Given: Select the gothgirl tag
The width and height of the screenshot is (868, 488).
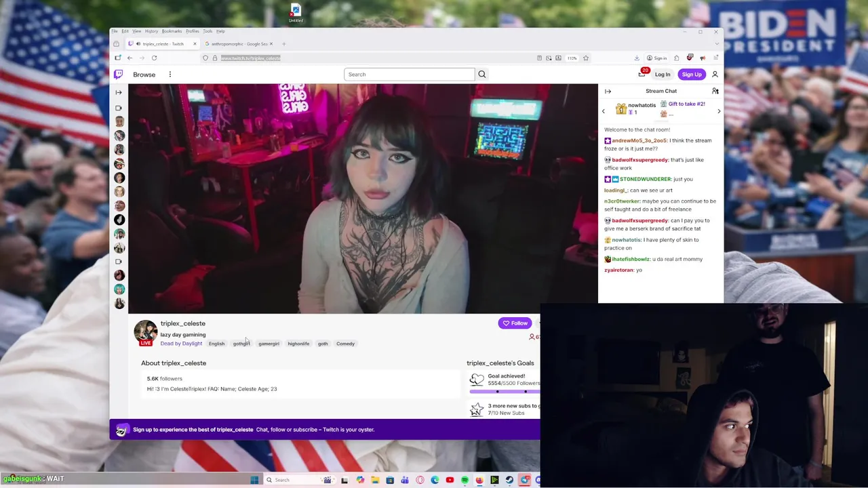Looking at the screenshot, I should [241, 344].
